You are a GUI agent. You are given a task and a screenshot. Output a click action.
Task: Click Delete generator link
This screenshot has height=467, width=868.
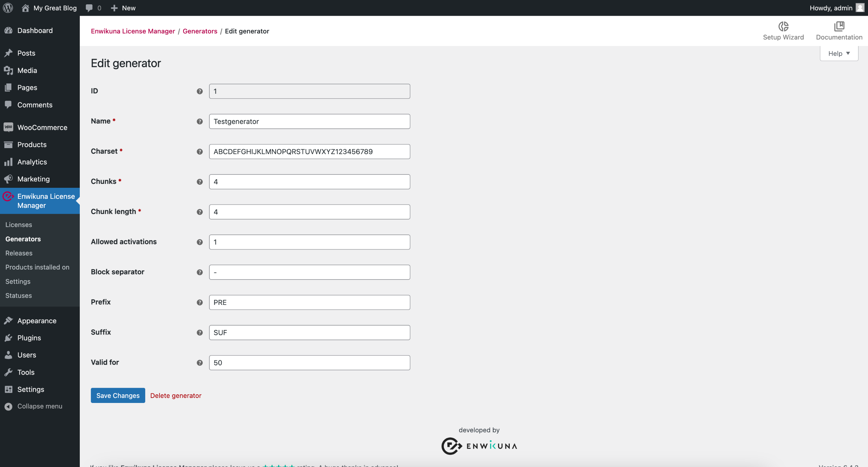[176, 395]
